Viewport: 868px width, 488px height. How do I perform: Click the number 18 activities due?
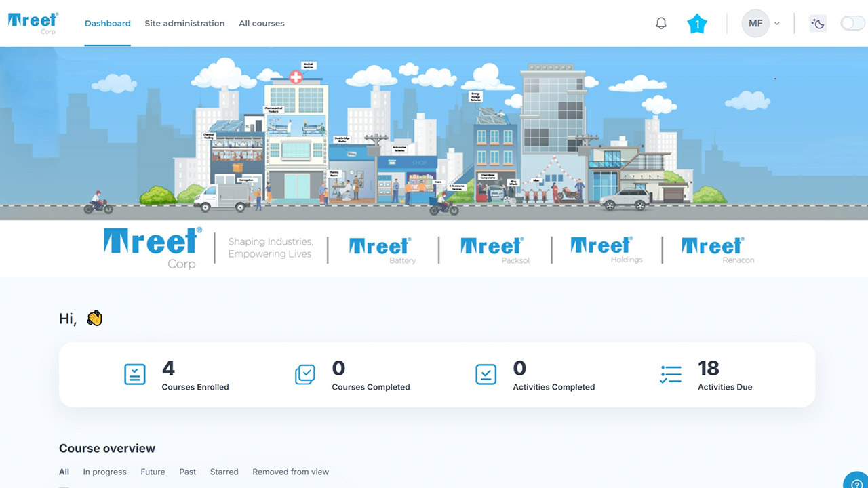(709, 368)
